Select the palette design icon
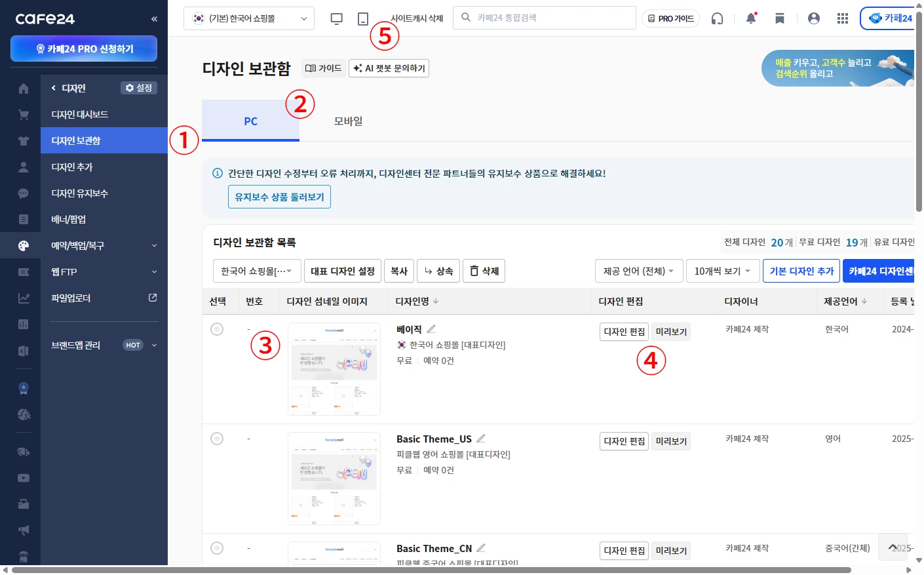 coord(24,246)
